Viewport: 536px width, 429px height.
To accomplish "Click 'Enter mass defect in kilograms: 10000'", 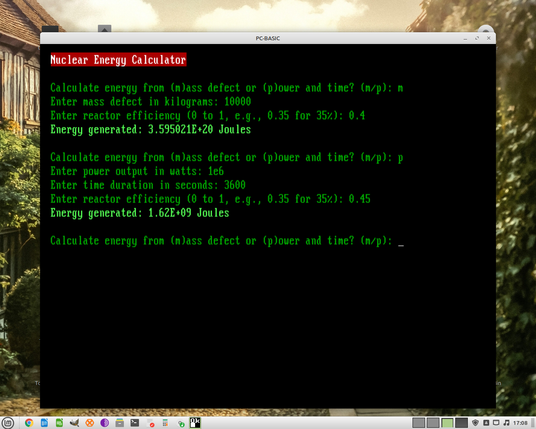I will (x=151, y=102).
